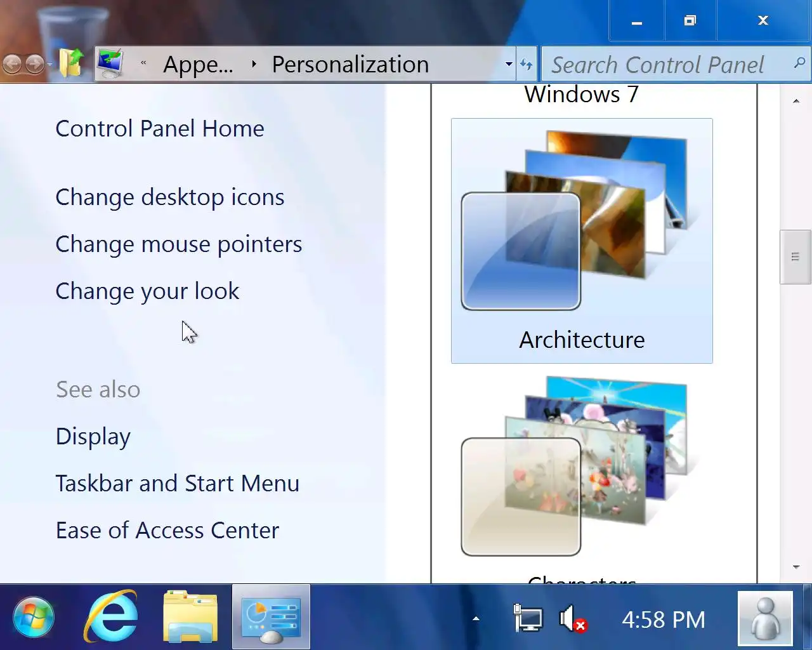Open the address bar history dropdown
Screen dimensions: 812x650
pos(509,64)
